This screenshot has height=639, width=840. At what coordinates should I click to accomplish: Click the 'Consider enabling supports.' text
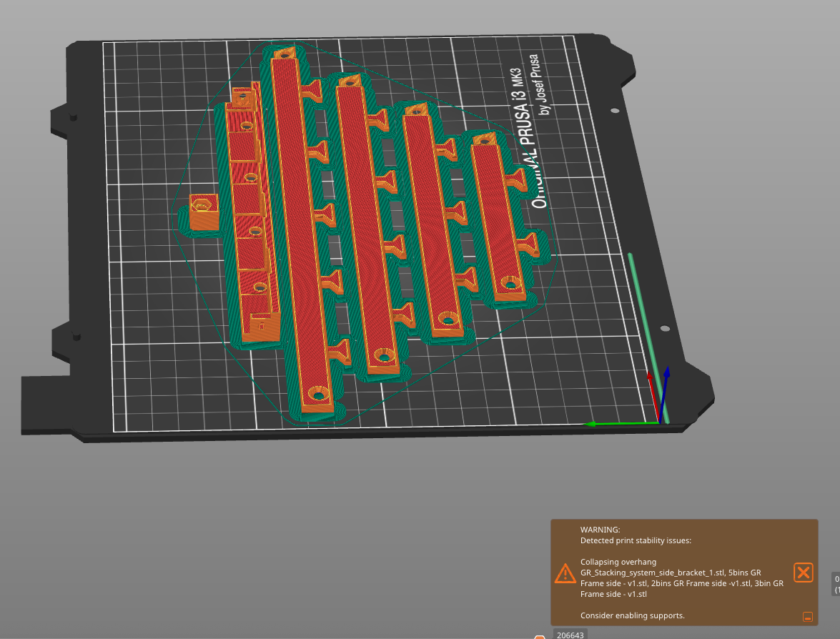click(x=632, y=615)
